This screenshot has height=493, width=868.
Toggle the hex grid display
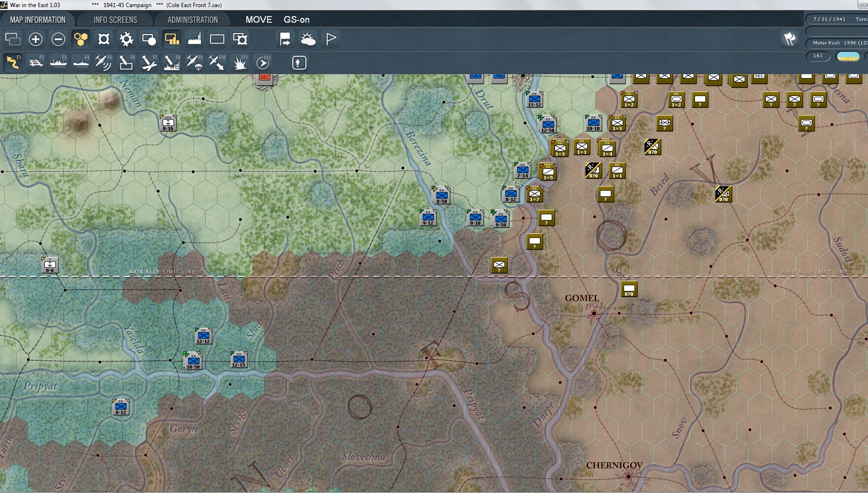81,39
